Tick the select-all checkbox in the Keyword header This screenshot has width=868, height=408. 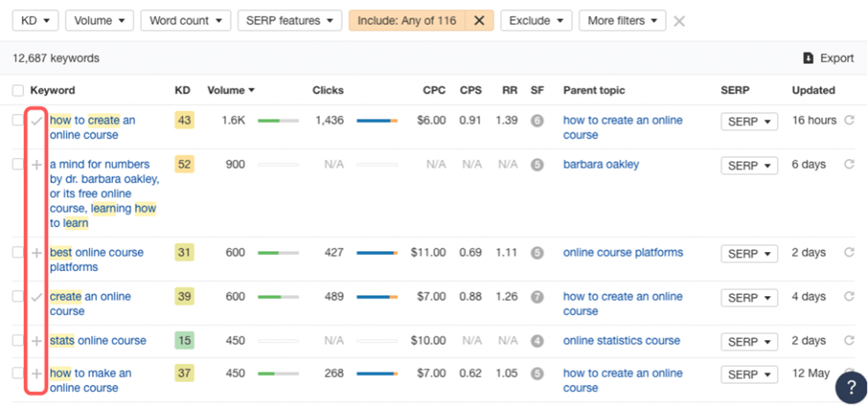18,91
